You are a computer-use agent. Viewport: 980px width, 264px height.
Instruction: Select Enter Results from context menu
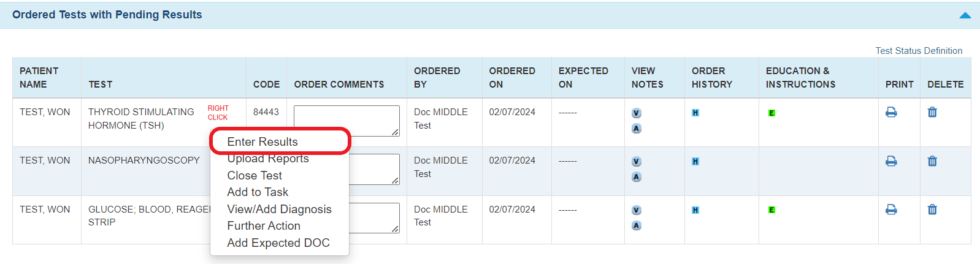click(x=262, y=141)
